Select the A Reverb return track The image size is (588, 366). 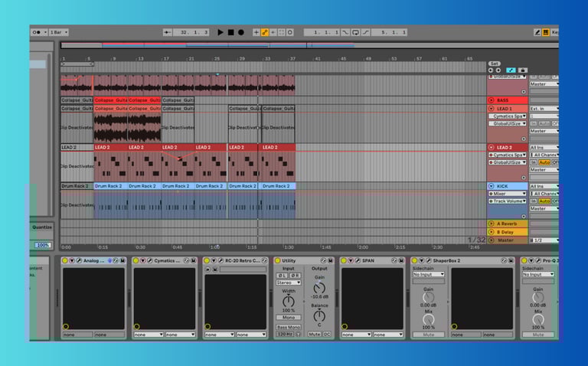tap(508, 224)
